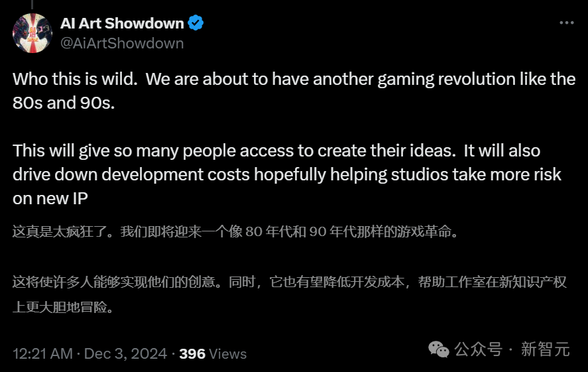Click the Dec 3, 2024 date

(125, 353)
